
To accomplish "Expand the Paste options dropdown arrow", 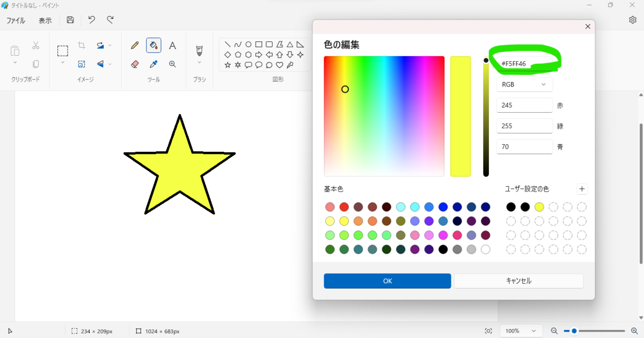I will [x=15, y=63].
